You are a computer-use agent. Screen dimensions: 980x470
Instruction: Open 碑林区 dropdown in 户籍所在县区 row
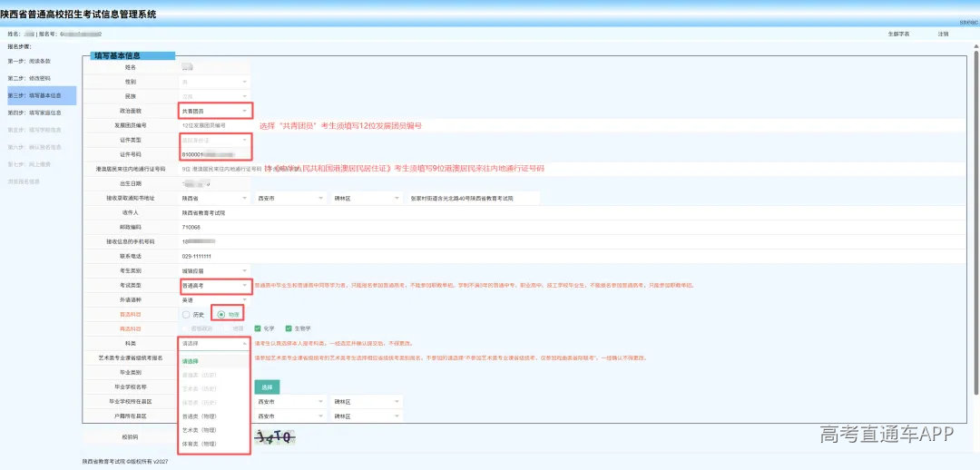coord(367,416)
